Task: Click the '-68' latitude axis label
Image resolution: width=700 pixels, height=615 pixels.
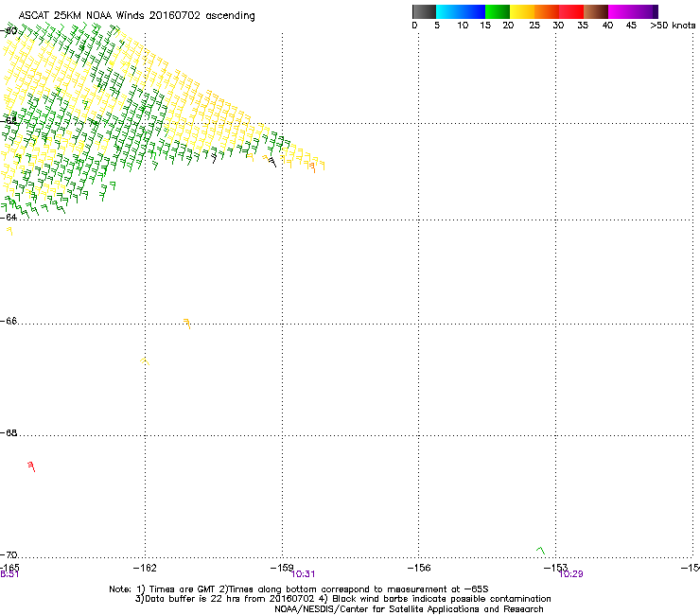Action: click(x=9, y=433)
